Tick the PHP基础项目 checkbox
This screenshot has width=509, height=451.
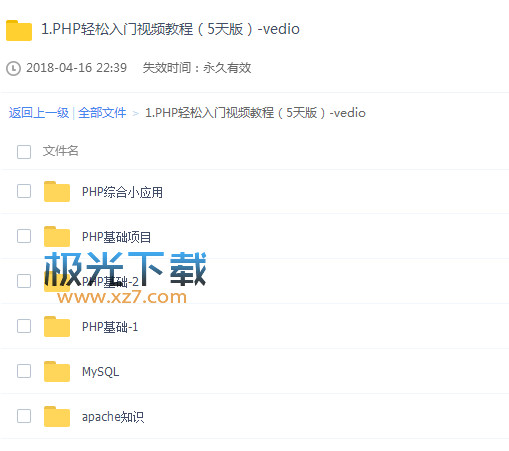pos(24,236)
